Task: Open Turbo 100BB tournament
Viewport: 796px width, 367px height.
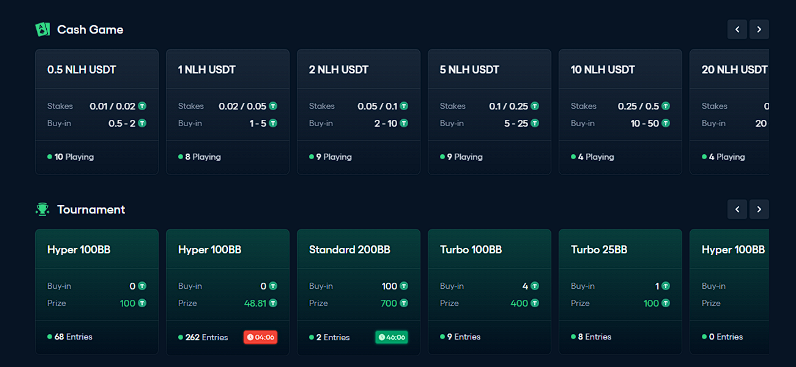Action: click(490, 292)
